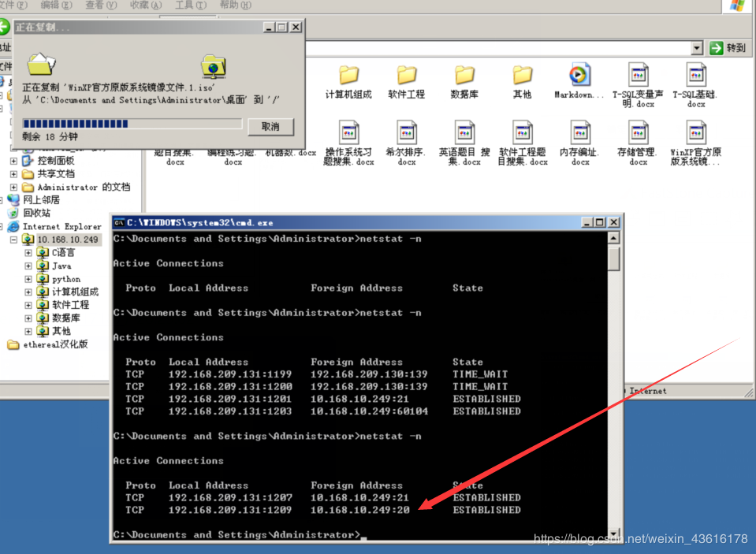This screenshot has height=554, width=756.
Task: Select 共享文档 in folder tree
Action: [x=56, y=173]
